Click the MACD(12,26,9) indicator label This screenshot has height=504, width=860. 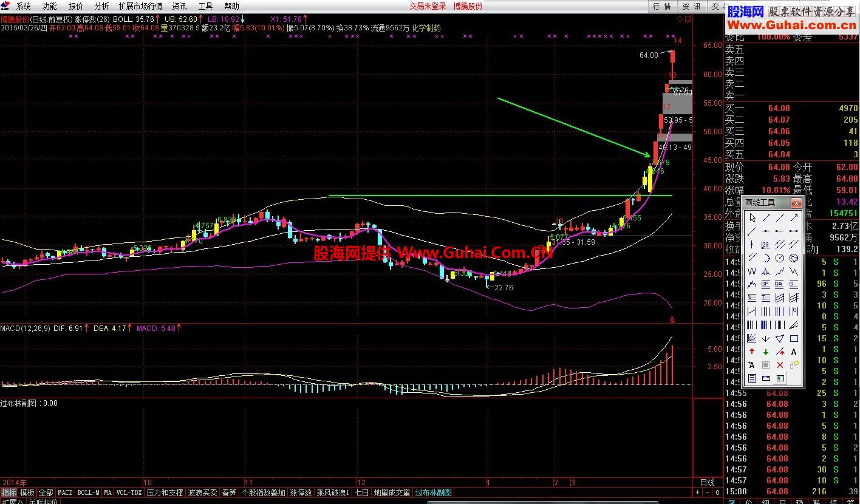click(24, 328)
